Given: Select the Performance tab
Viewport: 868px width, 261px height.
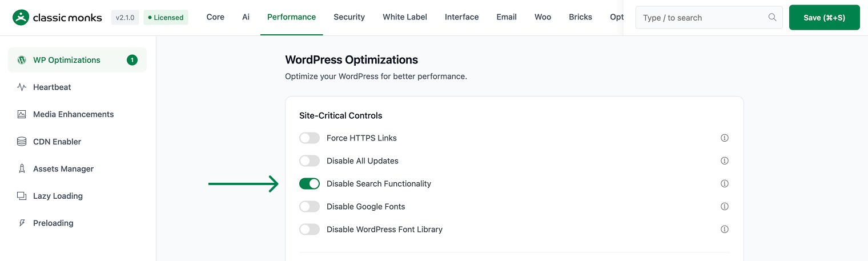Looking at the screenshot, I should coord(291,17).
